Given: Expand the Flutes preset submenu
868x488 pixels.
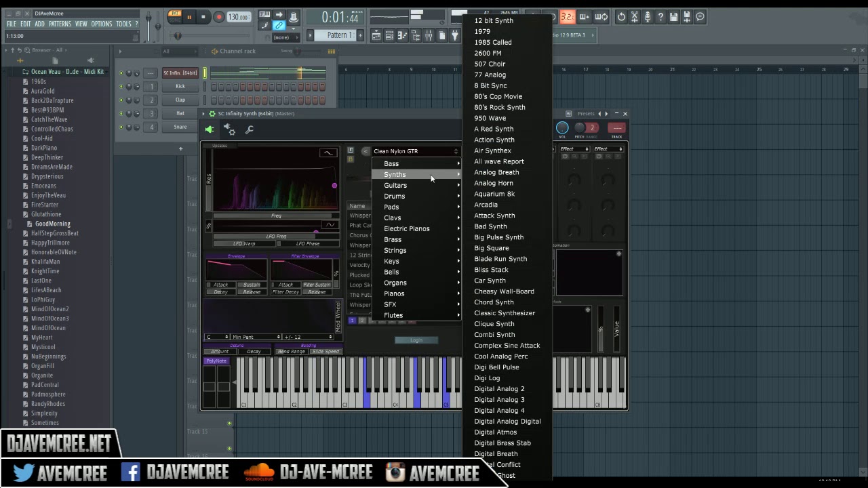Looking at the screenshot, I should 416,315.
